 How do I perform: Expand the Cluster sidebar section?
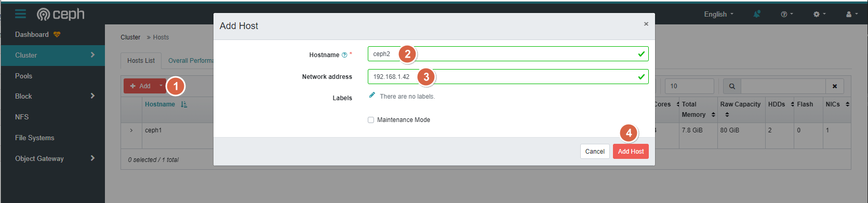pyautogui.click(x=52, y=55)
